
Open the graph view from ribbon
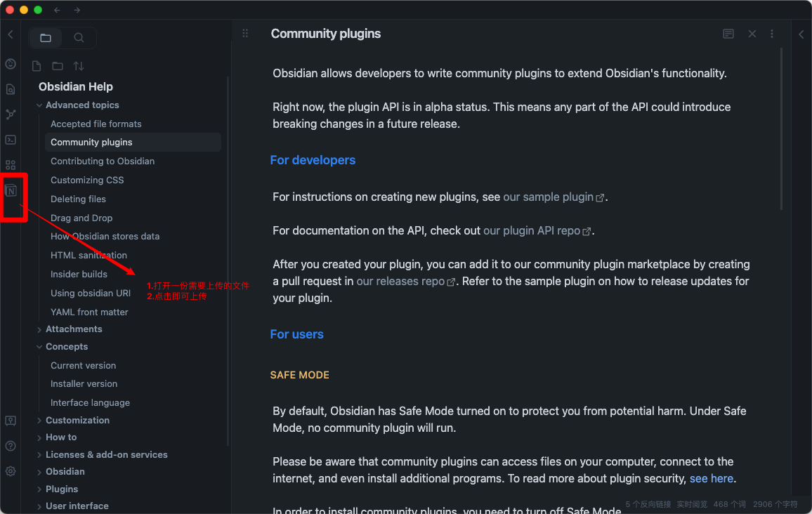[11, 114]
